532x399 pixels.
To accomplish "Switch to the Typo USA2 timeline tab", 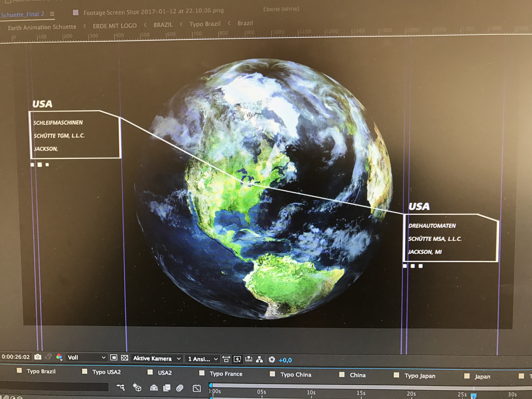I will click(106, 372).
